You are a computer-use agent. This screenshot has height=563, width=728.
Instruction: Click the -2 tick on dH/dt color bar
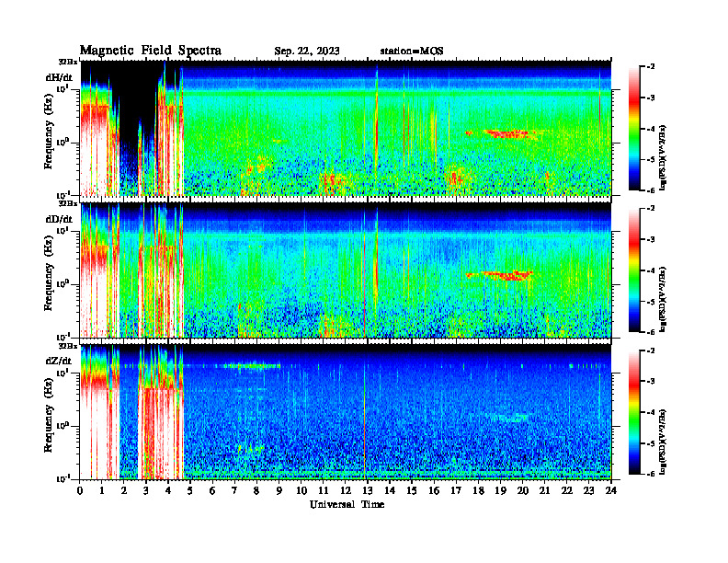pyautogui.click(x=651, y=67)
